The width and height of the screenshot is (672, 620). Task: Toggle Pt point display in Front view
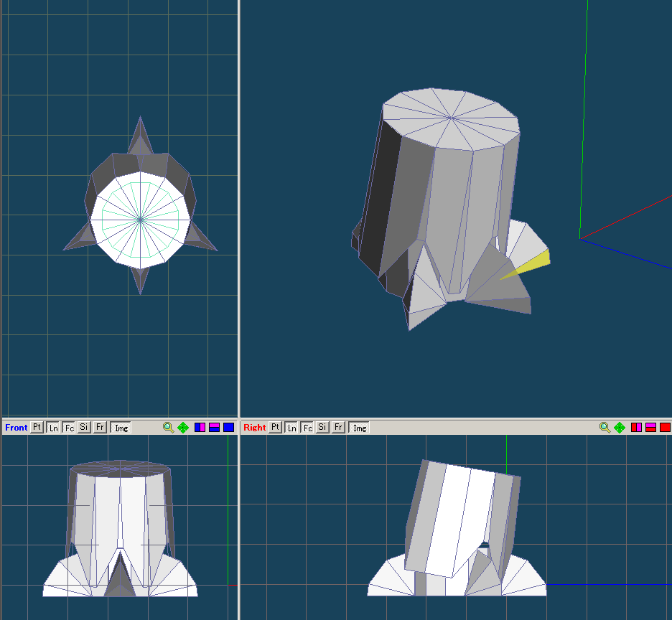point(37,427)
